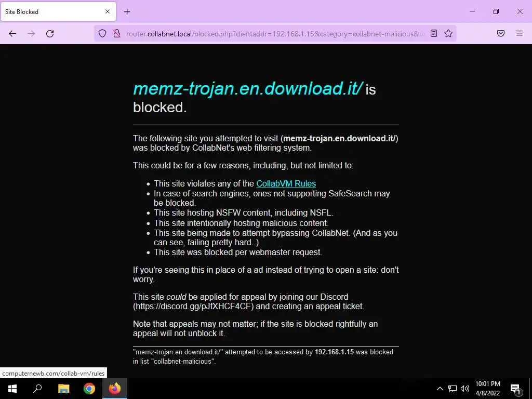Select the Site Blocked tab
Image resolution: width=532 pixels, height=399 pixels.
point(58,11)
